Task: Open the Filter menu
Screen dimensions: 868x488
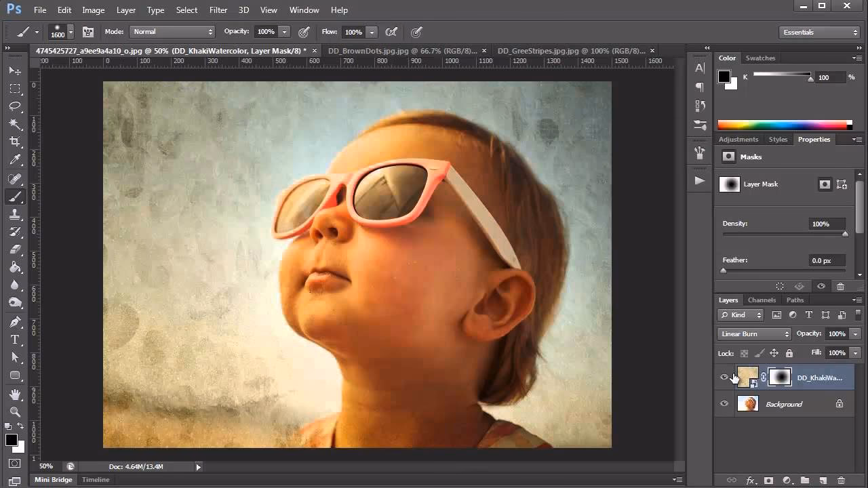Action: [218, 9]
